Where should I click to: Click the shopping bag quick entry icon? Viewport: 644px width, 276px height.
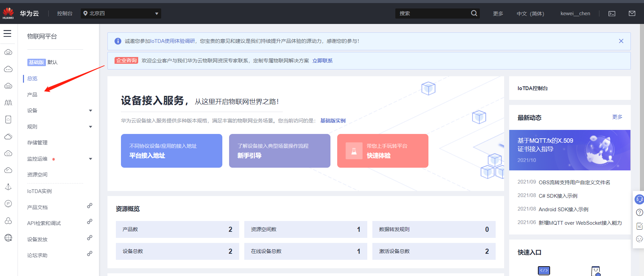(x=596, y=271)
